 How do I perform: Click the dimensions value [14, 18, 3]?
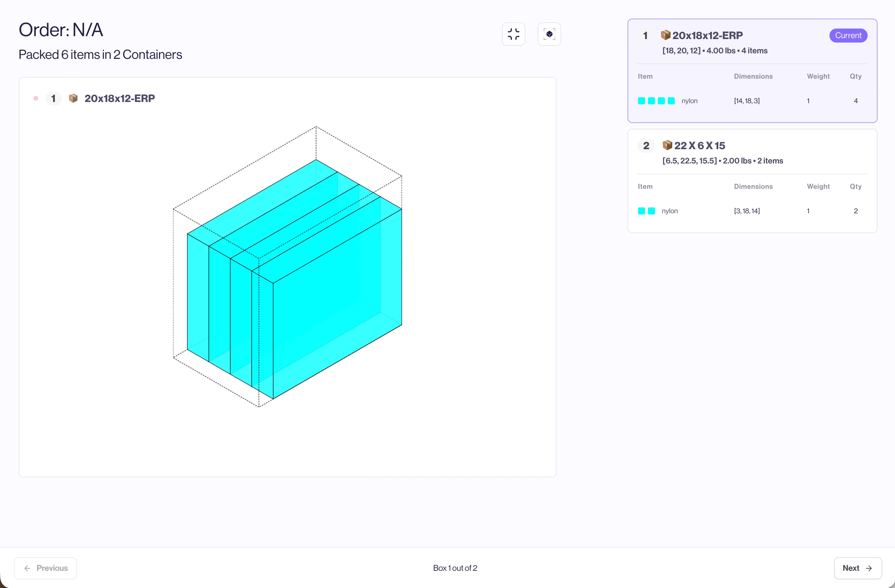(746, 101)
